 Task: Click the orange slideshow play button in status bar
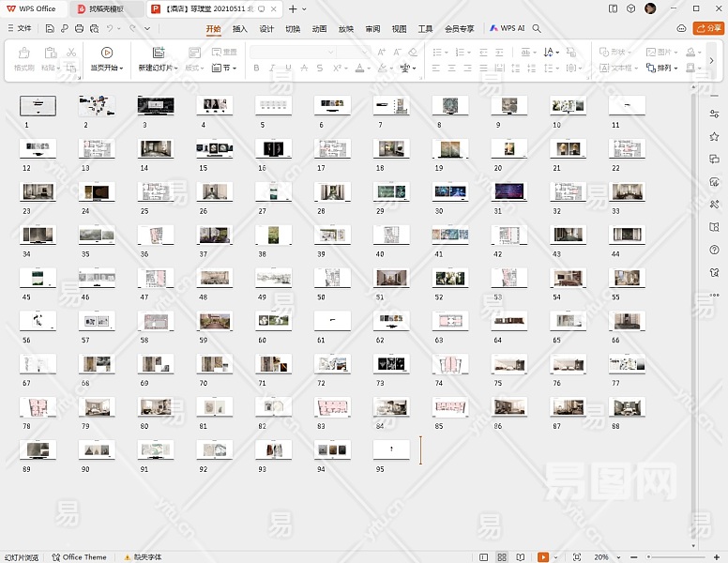click(543, 556)
